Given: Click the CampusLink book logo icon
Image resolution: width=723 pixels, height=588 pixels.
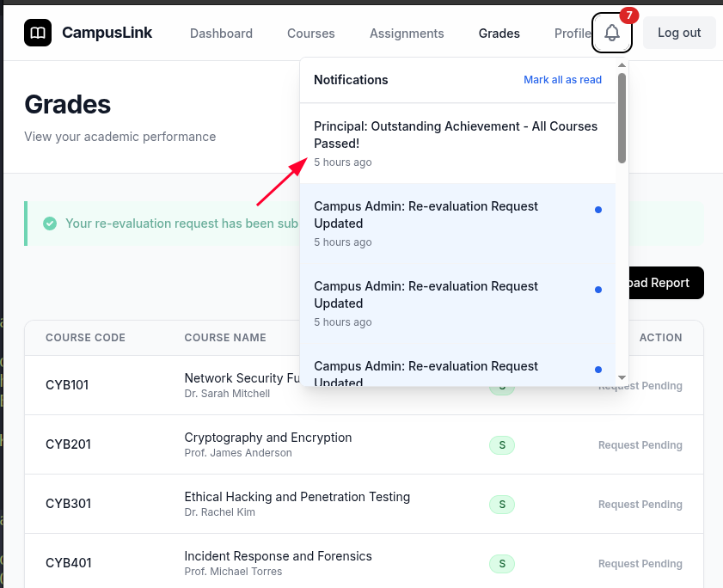Looking at the screenshot, I should tap(38, 33).
